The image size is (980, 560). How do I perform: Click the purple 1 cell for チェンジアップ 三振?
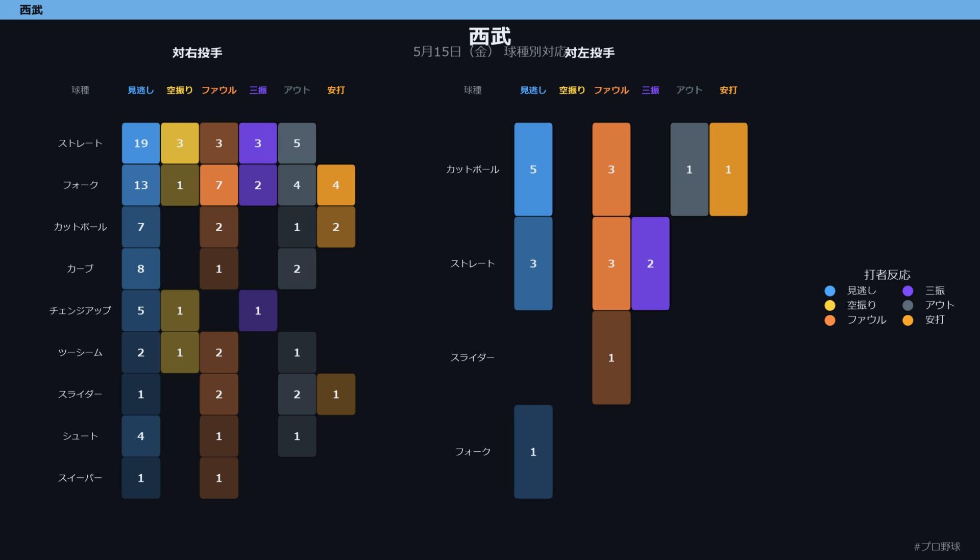click(x=258, y=311)
